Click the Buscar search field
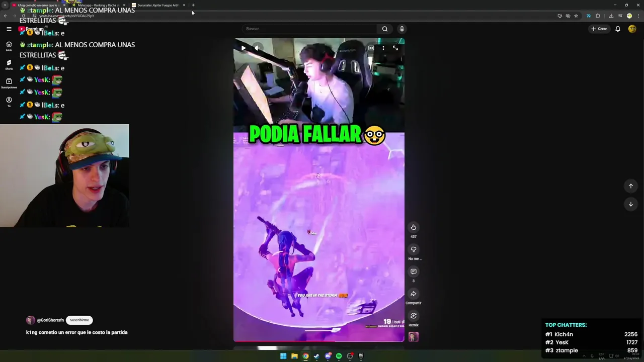The width and height of the screenshot is (644, 362). coord(309,29)
